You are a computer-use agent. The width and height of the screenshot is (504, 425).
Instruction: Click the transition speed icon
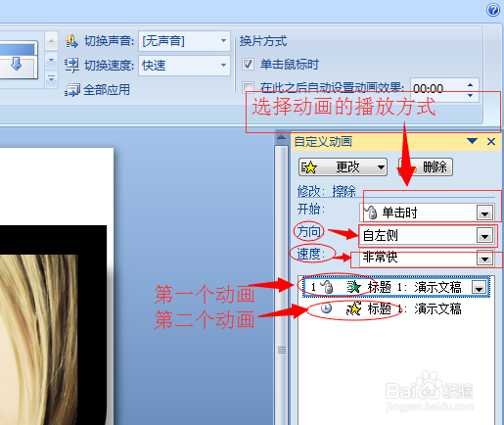(x=71, y=66)
